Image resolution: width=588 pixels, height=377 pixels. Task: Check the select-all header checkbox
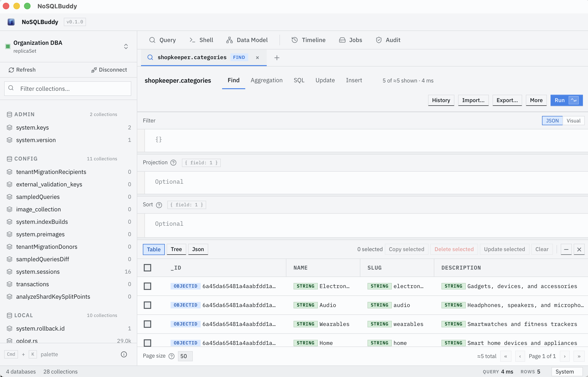(147, 268)
